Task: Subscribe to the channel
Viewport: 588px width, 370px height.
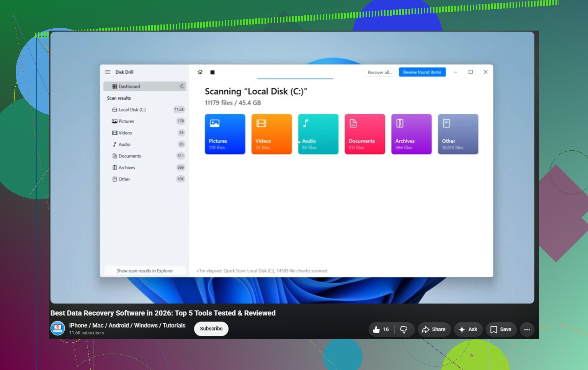Action: tap(211, 329)
